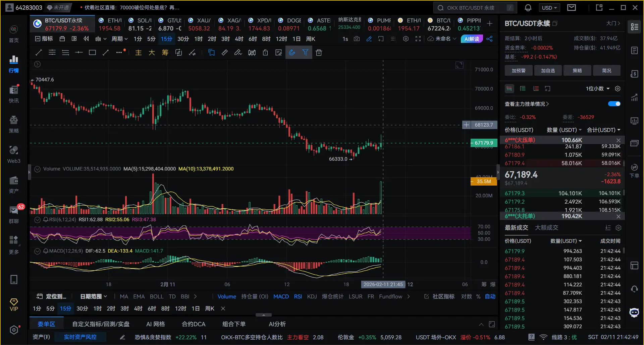Open the candlestick chart type dropdown

100,39
